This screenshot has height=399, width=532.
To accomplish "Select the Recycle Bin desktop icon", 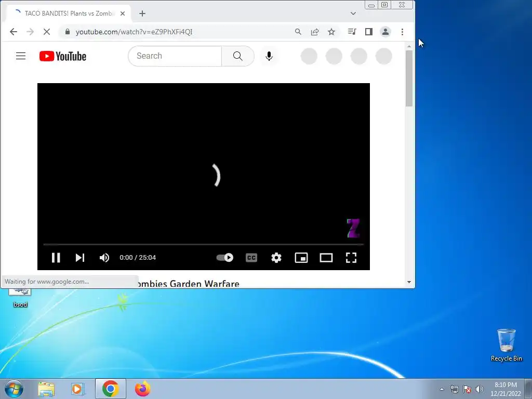I will click(506, 345).
